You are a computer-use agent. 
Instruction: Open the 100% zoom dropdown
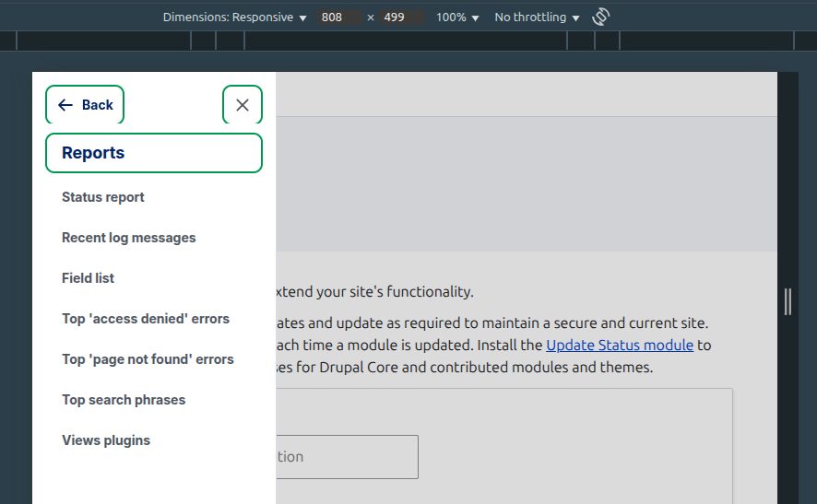tap(457, 18)
